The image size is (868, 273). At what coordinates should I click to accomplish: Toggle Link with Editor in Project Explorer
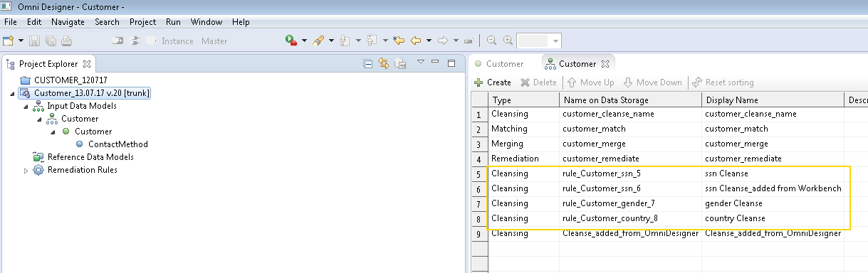pos(385,63)
